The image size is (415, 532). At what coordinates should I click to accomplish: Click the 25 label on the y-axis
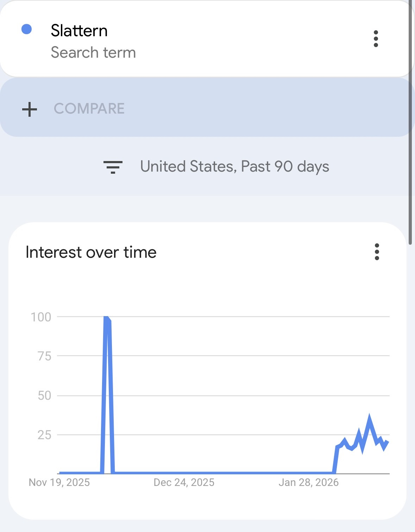44,435
